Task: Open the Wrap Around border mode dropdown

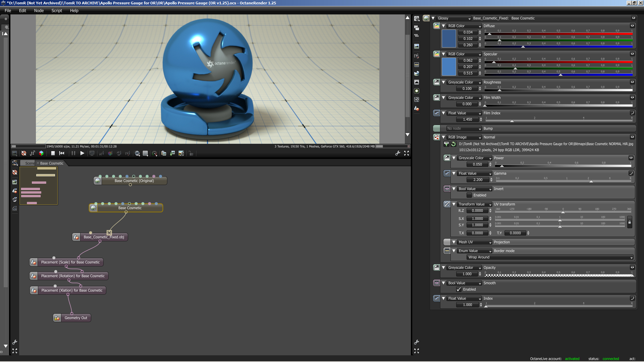Action: coord(550,257)
